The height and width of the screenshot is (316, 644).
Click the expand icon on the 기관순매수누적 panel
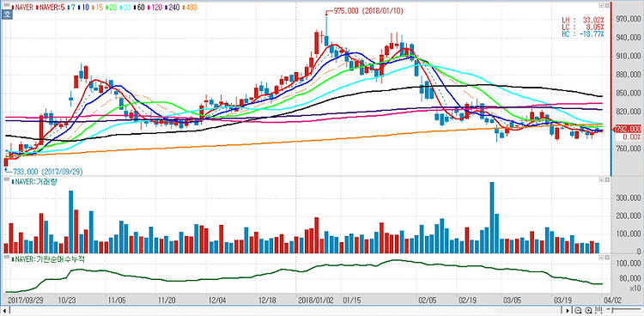[x=601, y=258]
